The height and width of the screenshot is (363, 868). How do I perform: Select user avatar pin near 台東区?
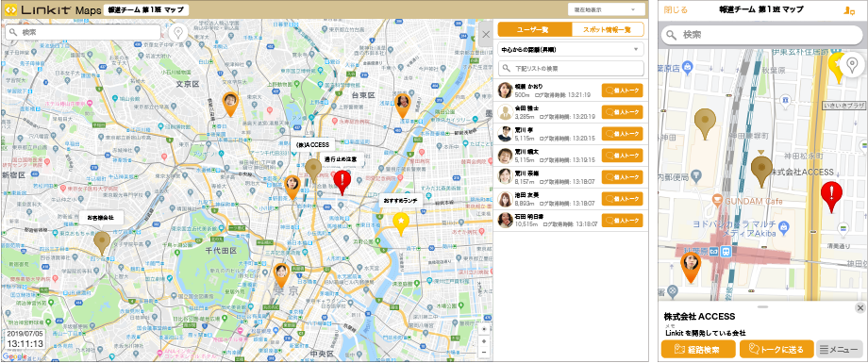403,106
